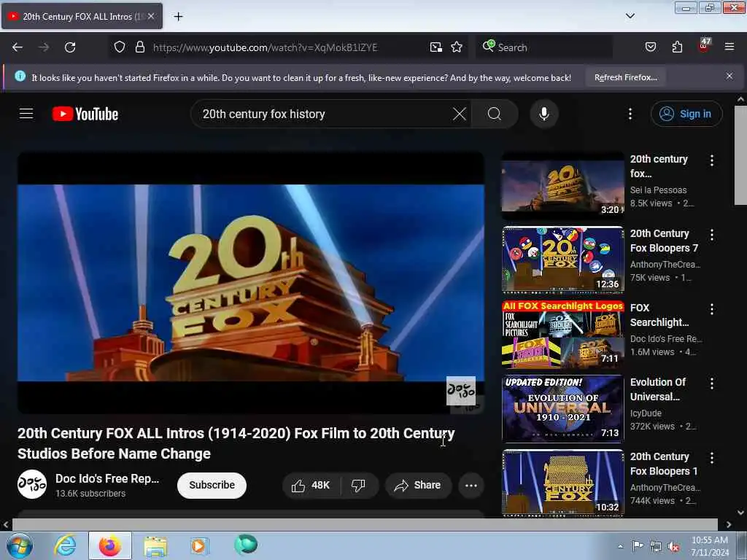
Task: Select the 20th Century FOX ALL Intros tab
Action: click(82, 16)
